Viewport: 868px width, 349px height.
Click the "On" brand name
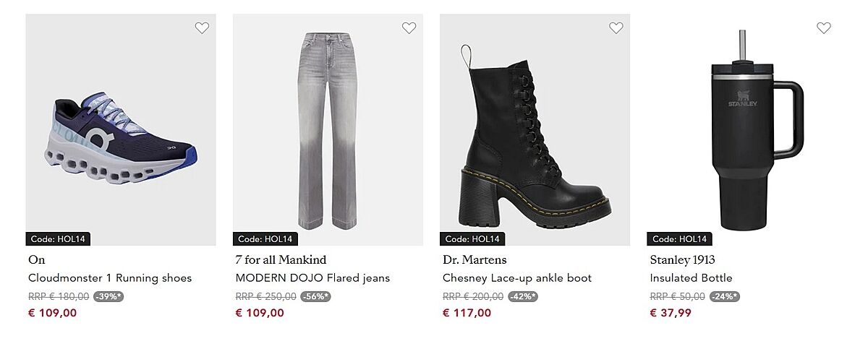(x=37, y=260)
